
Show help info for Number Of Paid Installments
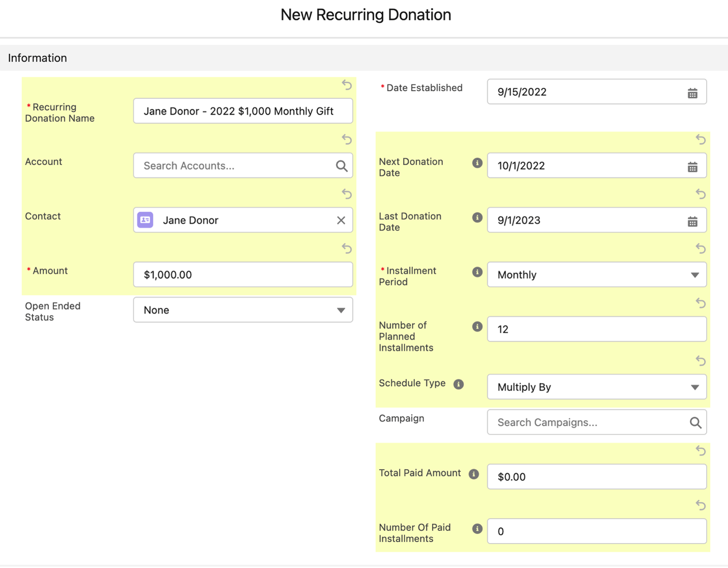(477, 529)
